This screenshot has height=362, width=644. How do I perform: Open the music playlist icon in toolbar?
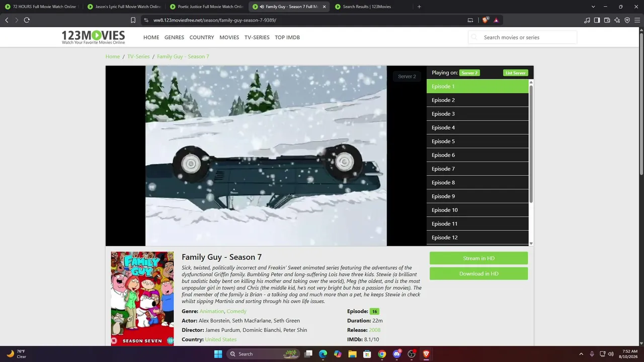[x=587, y=20]
